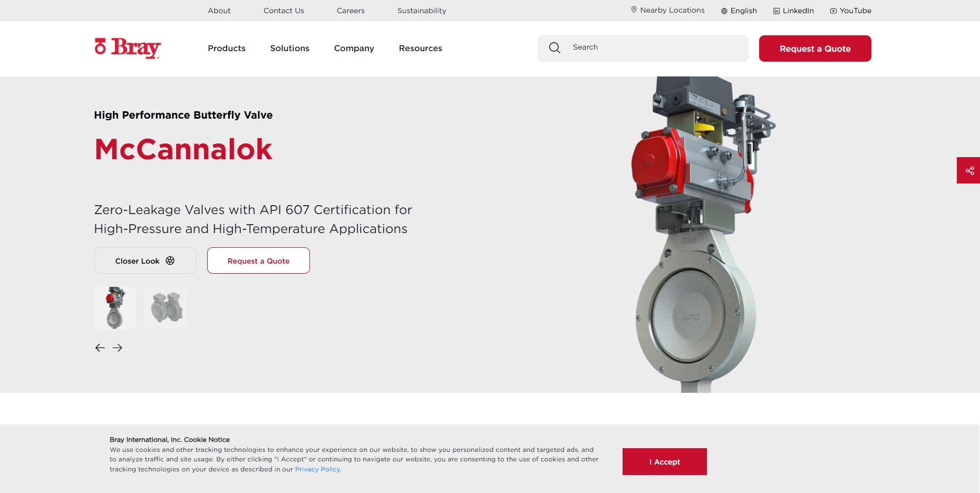Open the Contact Us link

click(x=284, y=11)
